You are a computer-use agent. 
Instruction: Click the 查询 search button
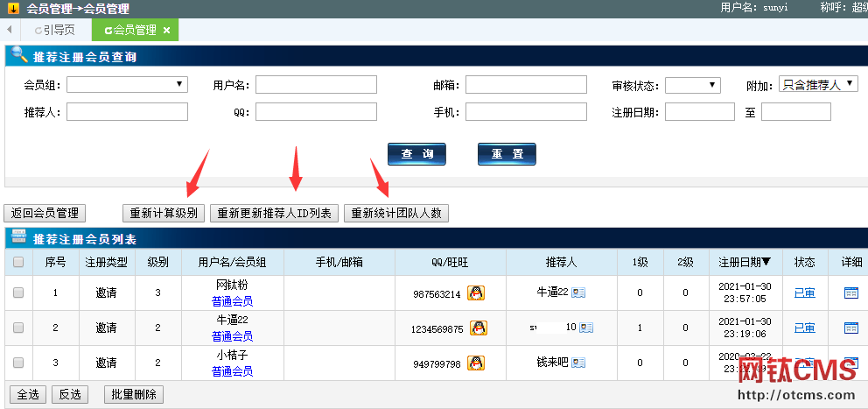[416, 154]
